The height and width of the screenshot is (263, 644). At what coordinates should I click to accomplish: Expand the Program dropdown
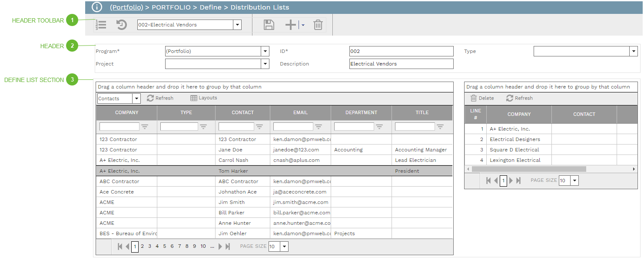(265, 51)
